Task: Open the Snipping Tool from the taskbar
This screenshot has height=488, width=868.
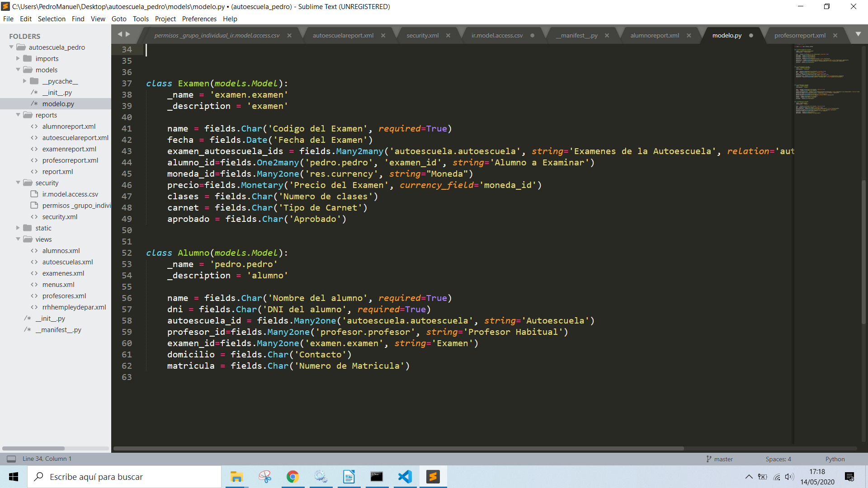Action: tap(264, 477)
